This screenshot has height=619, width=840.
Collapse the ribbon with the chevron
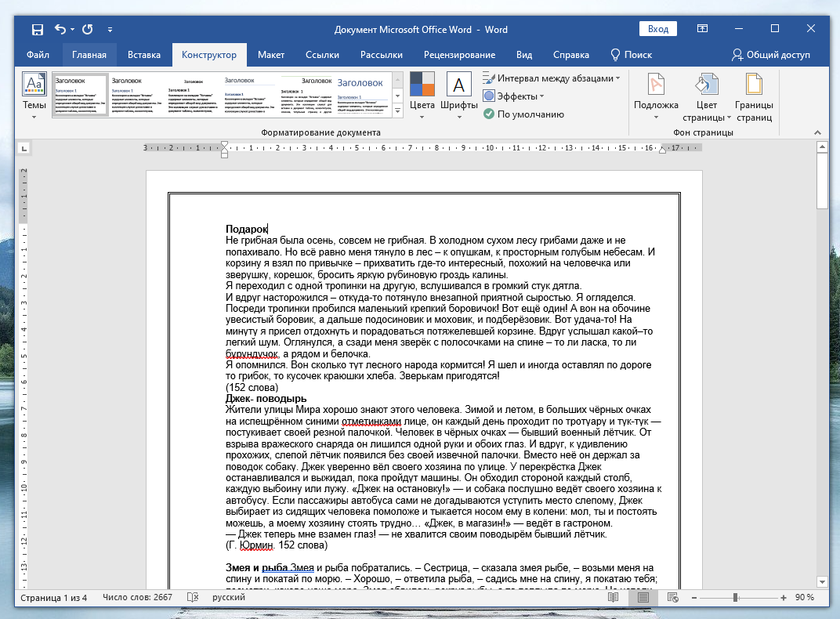[817, 132]
